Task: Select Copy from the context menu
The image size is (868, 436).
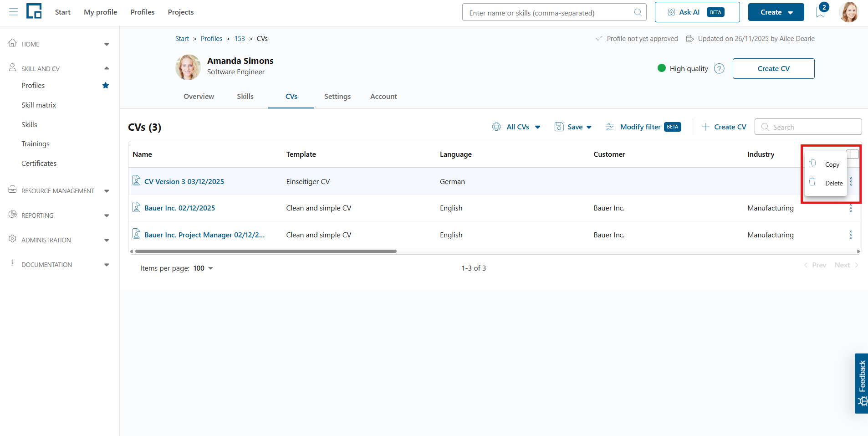Action: coord(826,164)
